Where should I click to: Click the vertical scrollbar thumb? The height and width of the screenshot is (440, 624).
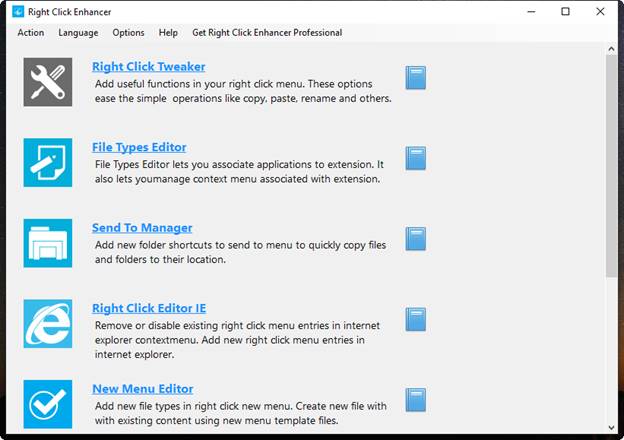point(611,166)
